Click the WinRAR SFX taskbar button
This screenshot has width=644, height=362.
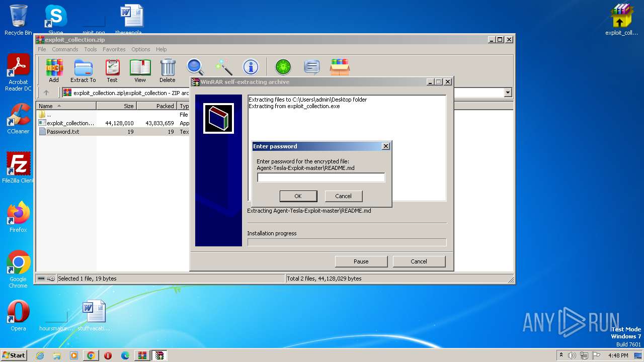point(159,355)
